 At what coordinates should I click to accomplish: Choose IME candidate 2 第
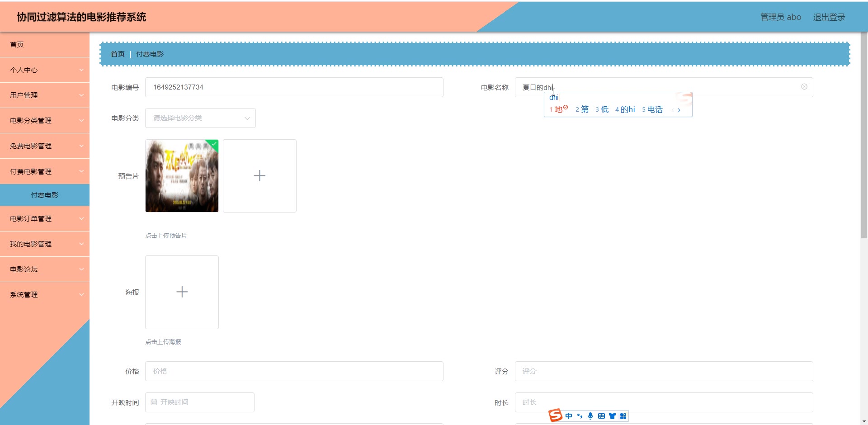[x=582, y=109]
